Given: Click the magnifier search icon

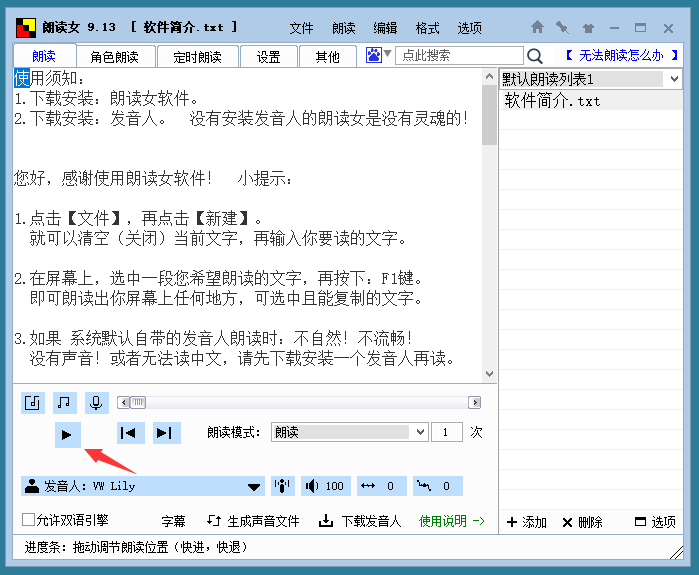Looking at the screenshot, I should (x=535, y=56).
